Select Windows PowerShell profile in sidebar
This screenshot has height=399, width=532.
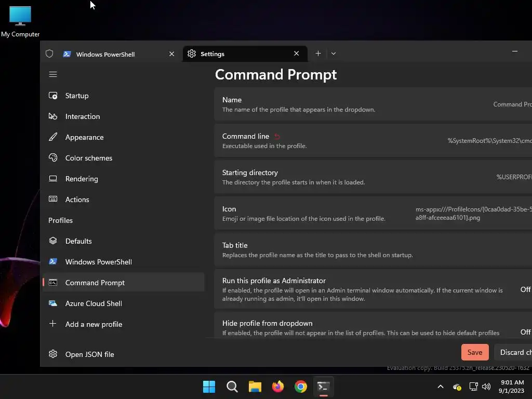pyautogui.click(x=124, y=262)
